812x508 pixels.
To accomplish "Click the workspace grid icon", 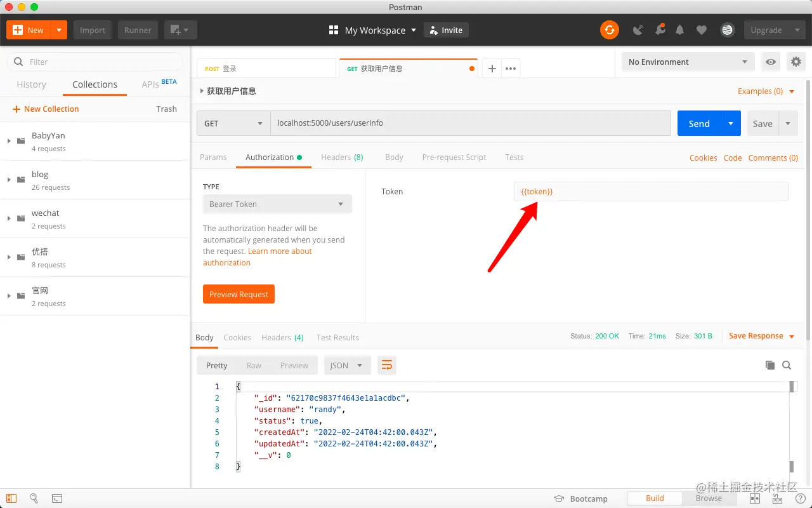I will pyautogui.click(x=334, y=30).
